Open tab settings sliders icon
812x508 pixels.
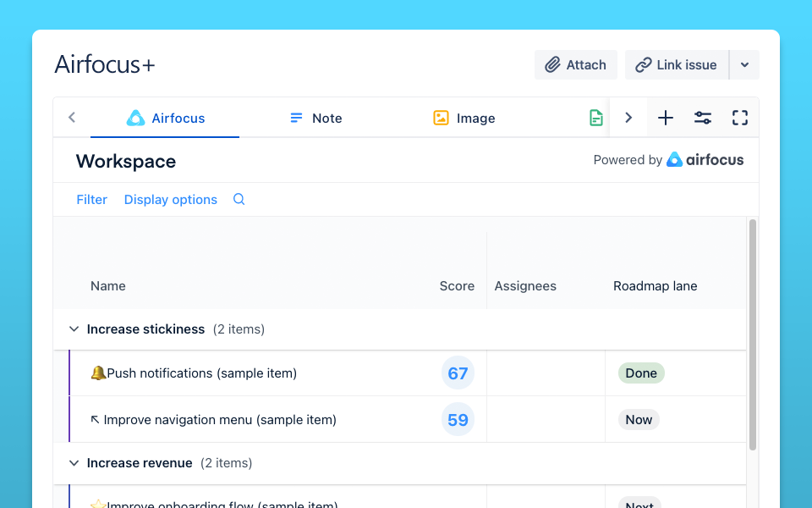pos(703,118)
